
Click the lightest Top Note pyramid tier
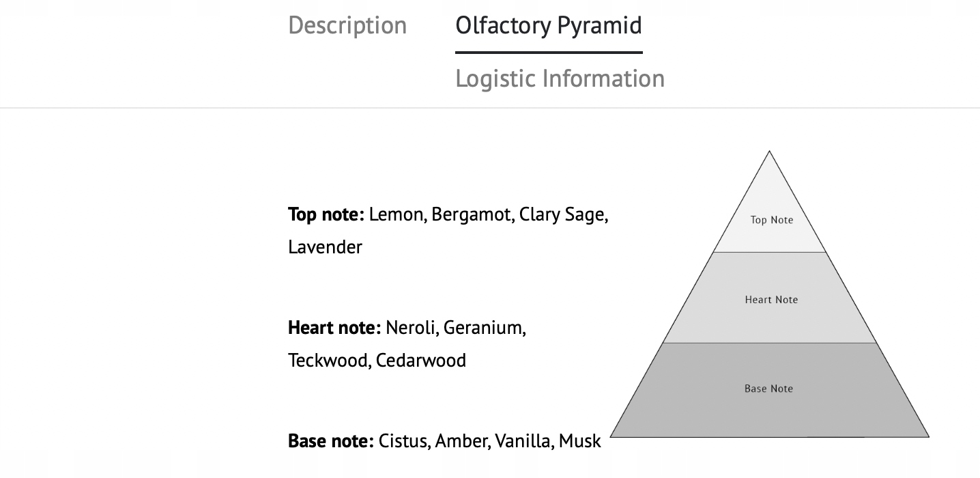click(771, 220)
